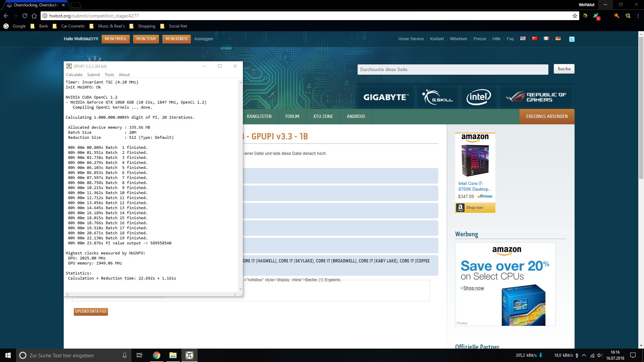Click MEIN TEAM button

click(x=146, y=39)
